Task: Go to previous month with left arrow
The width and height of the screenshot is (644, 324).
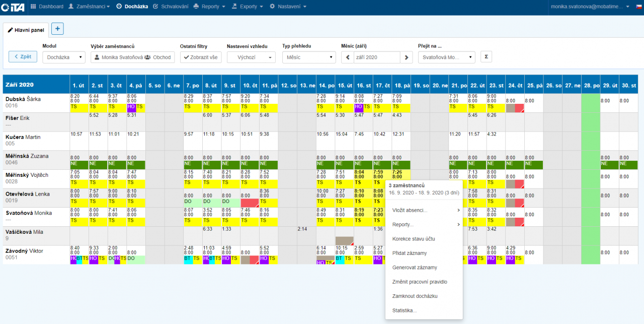Action: click(x=347, y=57)
